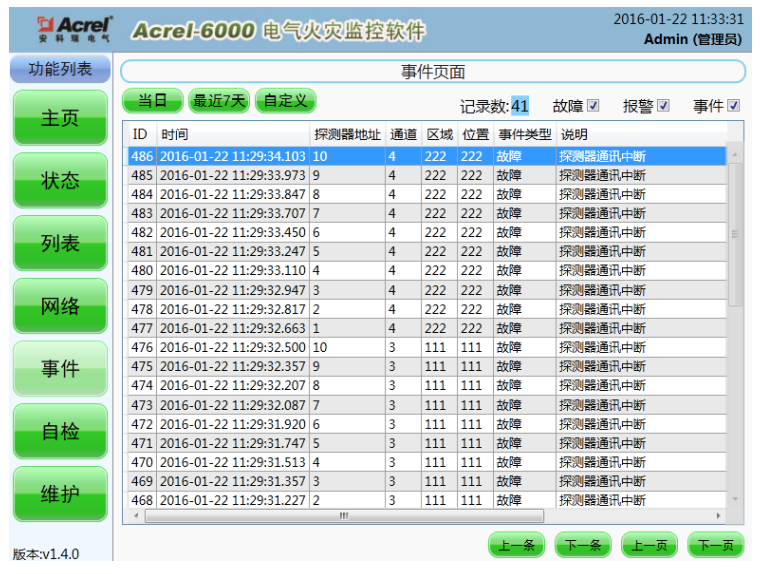Show events from 最近7天

(x=218, y=101)
